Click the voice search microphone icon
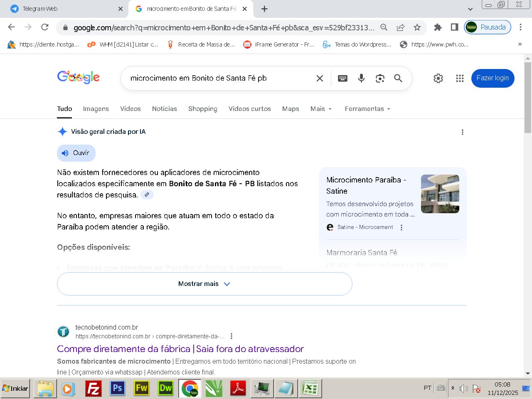 [361, 78]
